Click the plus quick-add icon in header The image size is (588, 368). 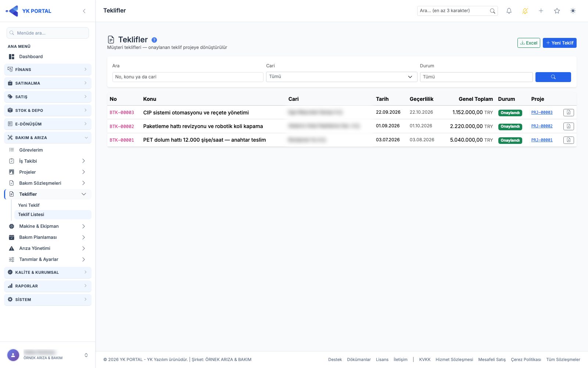(x=541, y=11)
